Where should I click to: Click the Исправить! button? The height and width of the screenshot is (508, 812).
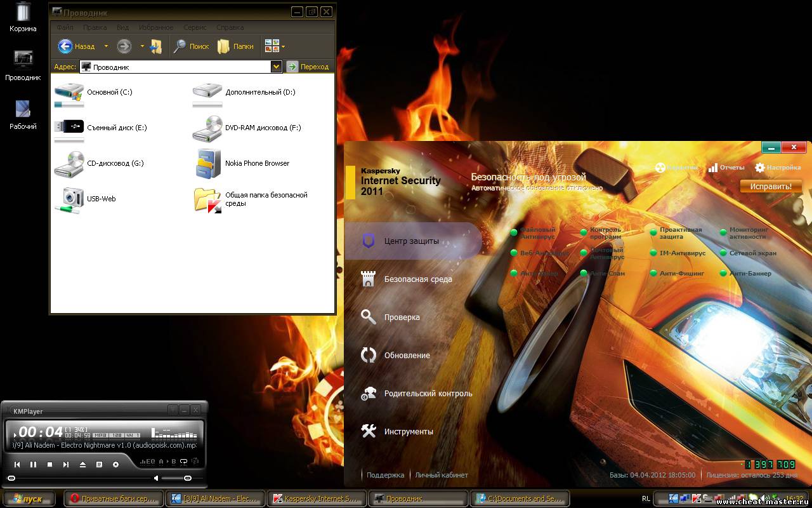pos(771,187)
